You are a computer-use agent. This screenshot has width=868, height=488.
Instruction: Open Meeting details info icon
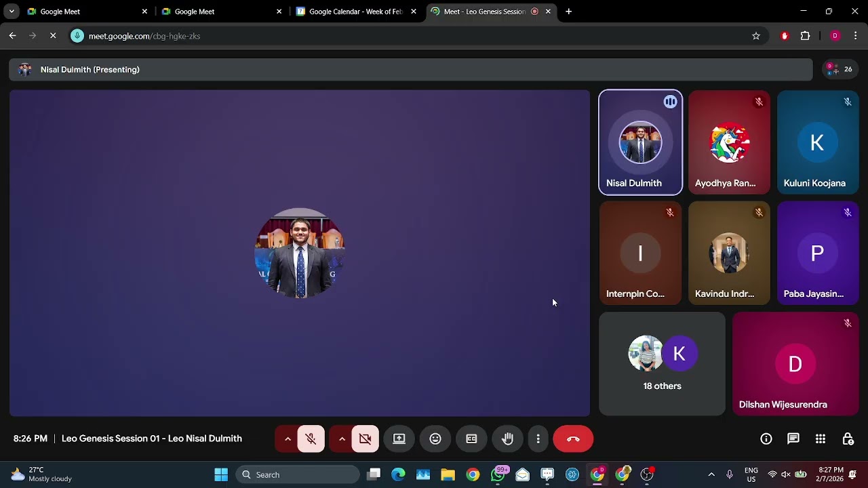(766, 439)
